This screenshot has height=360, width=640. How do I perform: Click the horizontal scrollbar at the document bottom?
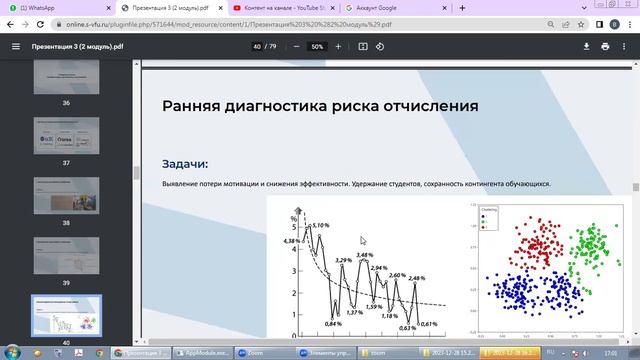coord(384,342)
